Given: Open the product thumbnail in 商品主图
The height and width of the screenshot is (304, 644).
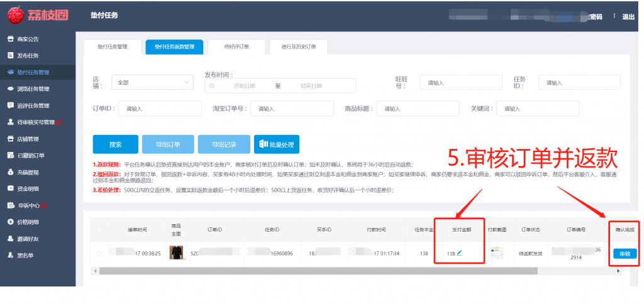Looking at the screenshot, I should [176, 252].
